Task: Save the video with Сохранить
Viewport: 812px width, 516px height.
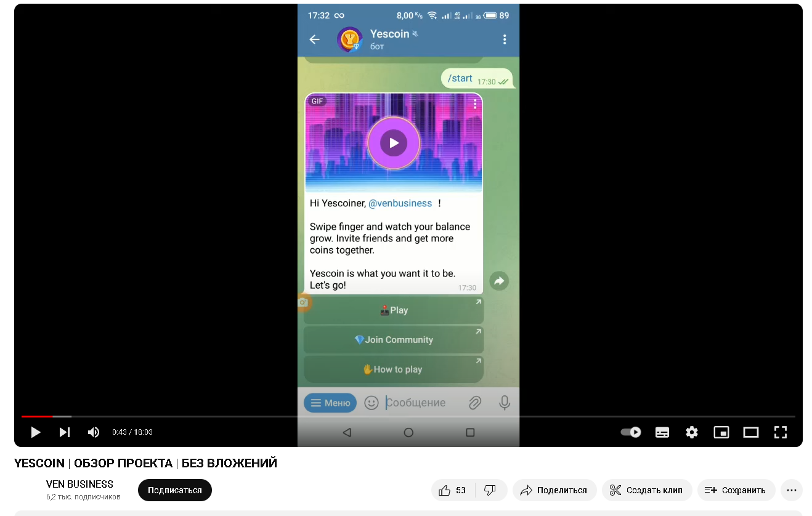Action: pos(736,490)
